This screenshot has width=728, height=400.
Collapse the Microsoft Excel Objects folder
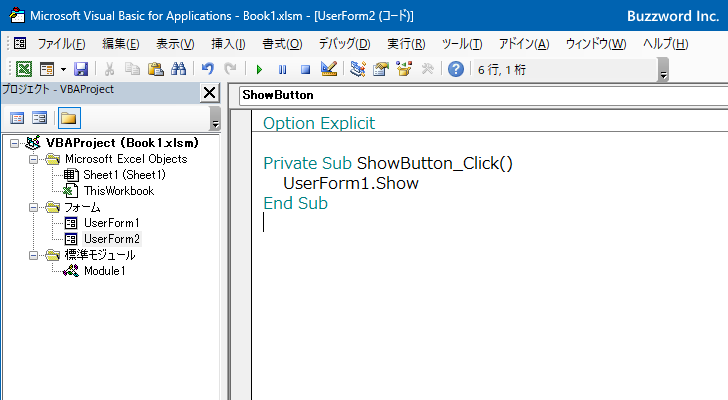point(33,160)
